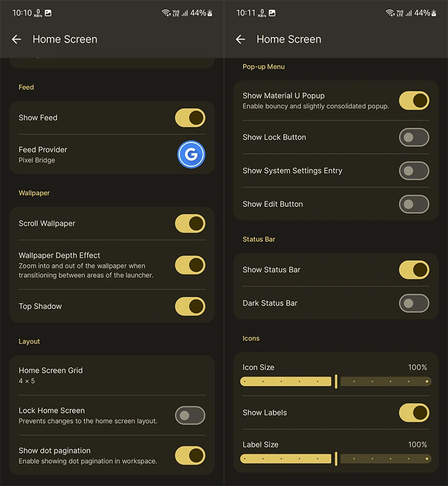The width and height of the screenshot is (448, 486).
Task: Tap the back arrow in right screen header
Action: point(241,39)
